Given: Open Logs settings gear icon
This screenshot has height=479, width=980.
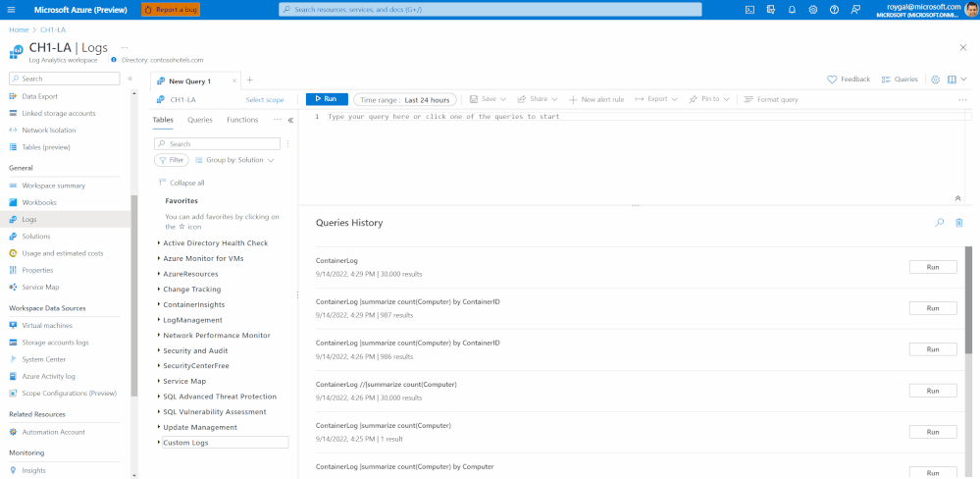Looking at the screenshot, I should pos(935,80).
